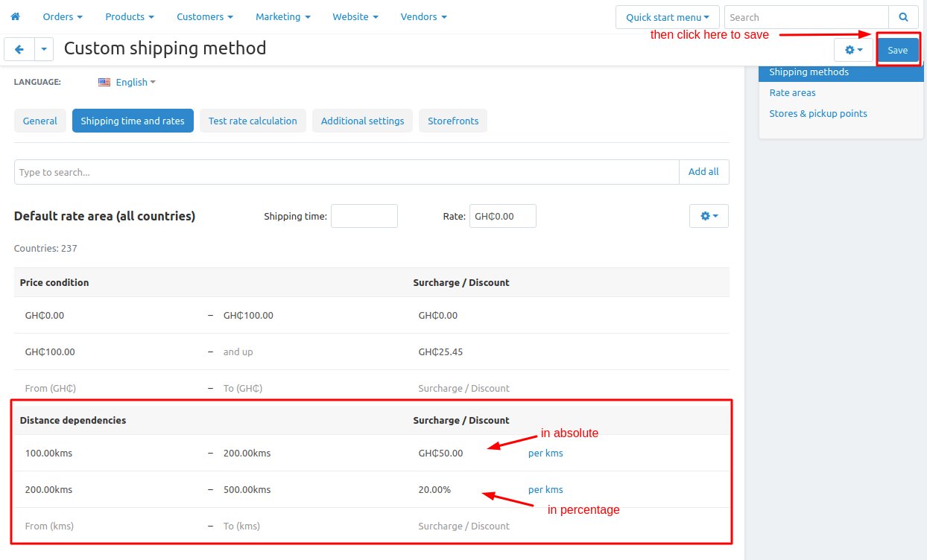Focus the Shipping time input field

(364, 216)
